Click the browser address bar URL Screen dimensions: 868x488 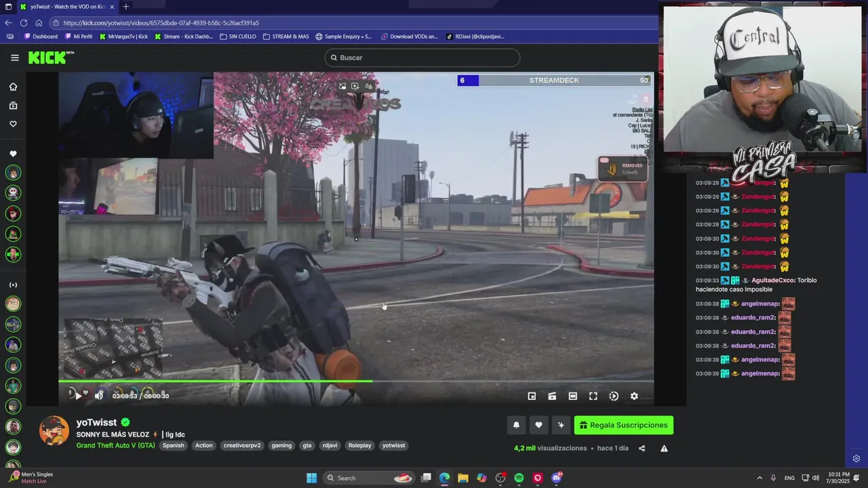(x=161, y=22)
